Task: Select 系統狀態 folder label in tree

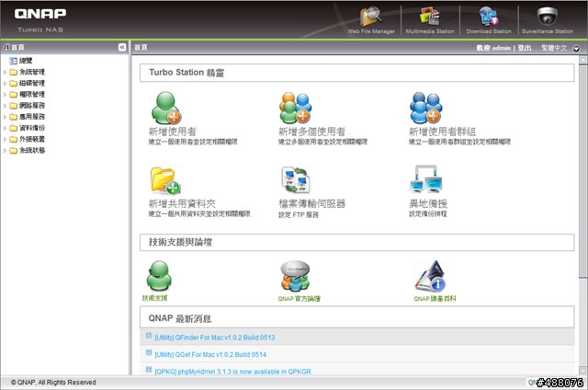Action: coord(32,151)
